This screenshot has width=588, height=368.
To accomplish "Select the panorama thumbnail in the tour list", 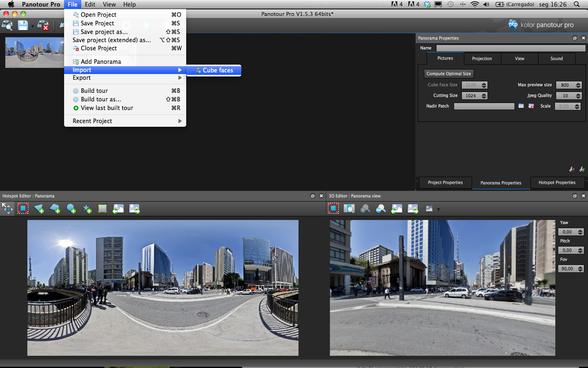I will [35, 53].
